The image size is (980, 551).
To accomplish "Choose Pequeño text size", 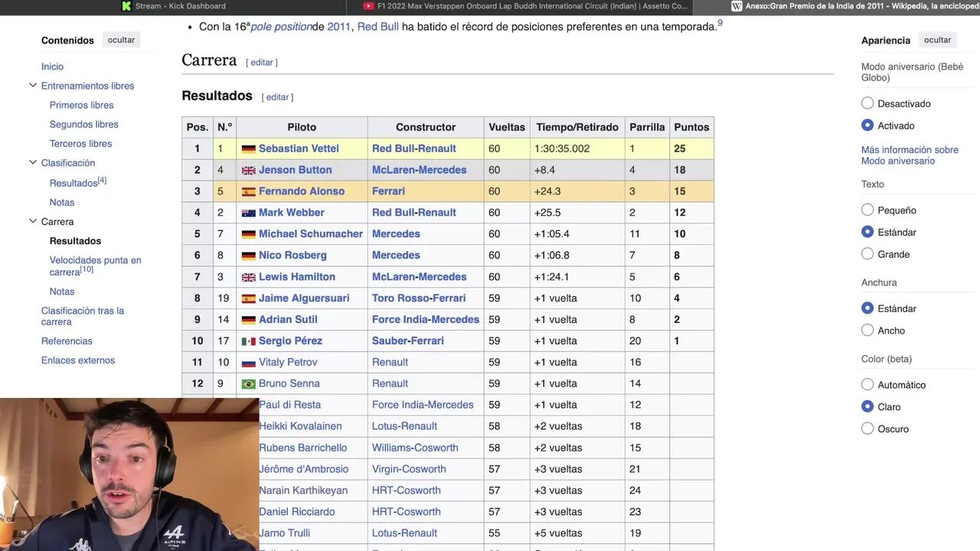I will click(867, 210).
